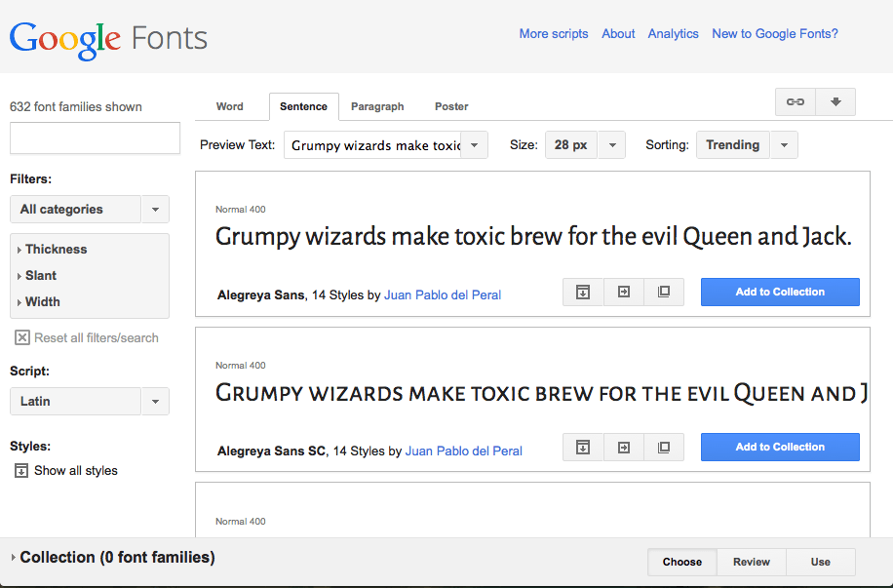893x588 pixels.
Task: Show all styles icon for Alegreya Sans
Action: 583,293
